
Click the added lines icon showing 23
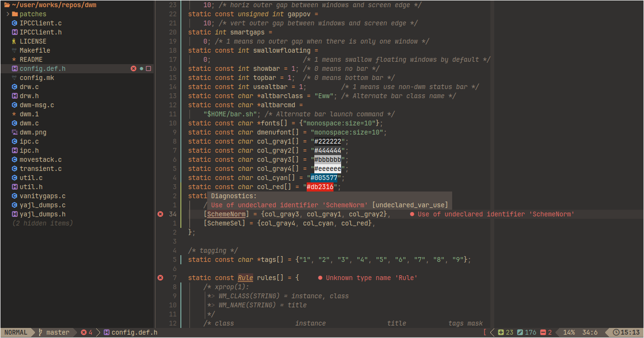tap(501, 332)
